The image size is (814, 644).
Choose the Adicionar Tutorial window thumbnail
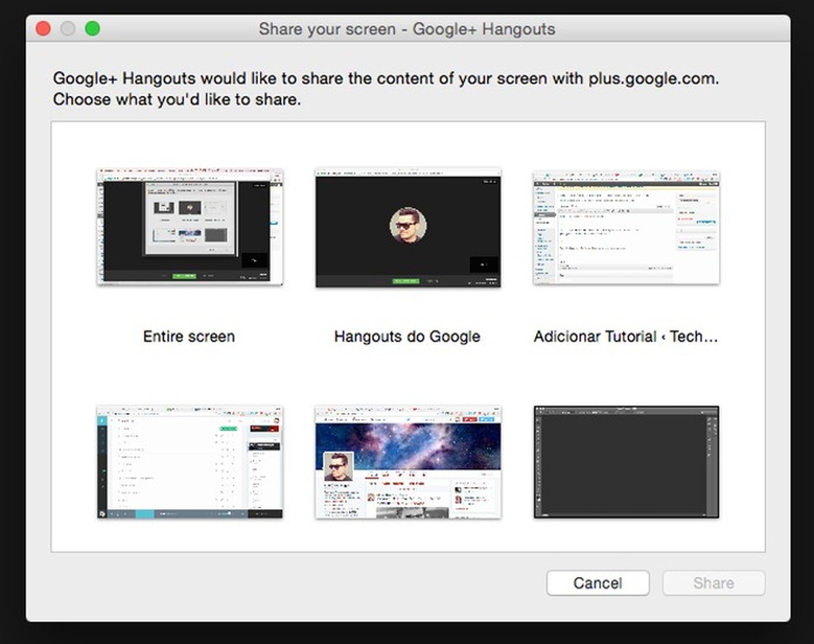(x=626, y=227)
